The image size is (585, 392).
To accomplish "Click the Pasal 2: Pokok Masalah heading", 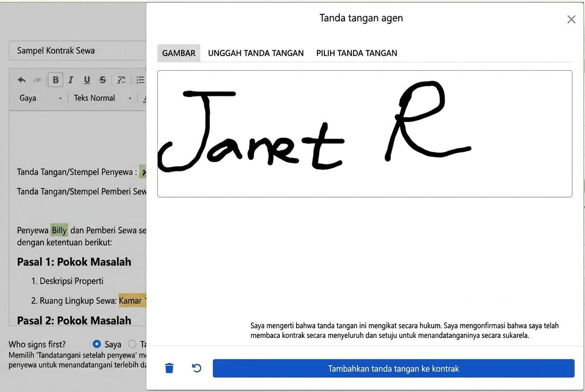I will coord(74,320).
